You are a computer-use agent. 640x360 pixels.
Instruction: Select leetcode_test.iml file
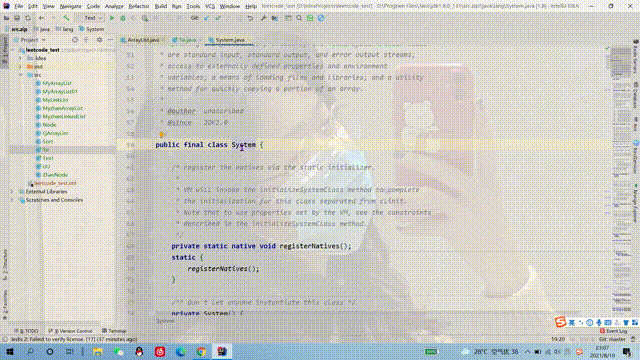55,183
